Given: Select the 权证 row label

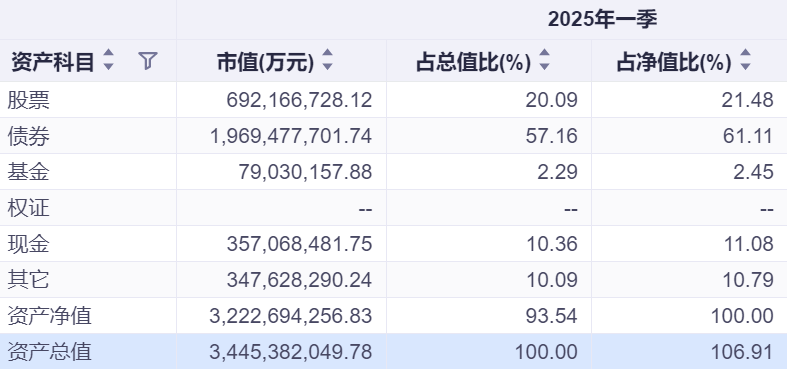Looking at the screenshot, I should [29, 208].
